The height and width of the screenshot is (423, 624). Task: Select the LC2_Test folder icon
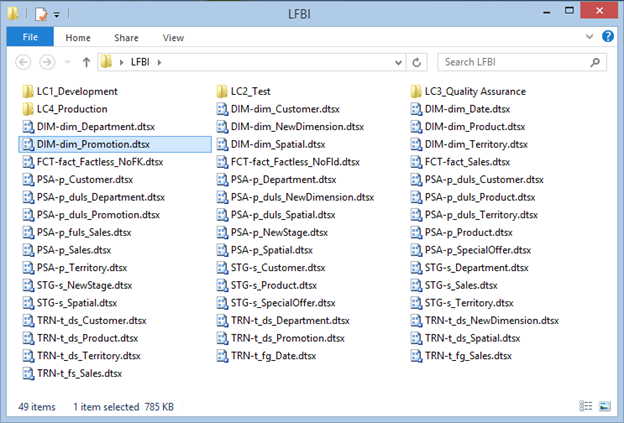pyautogui.click(x=222, y=92)
